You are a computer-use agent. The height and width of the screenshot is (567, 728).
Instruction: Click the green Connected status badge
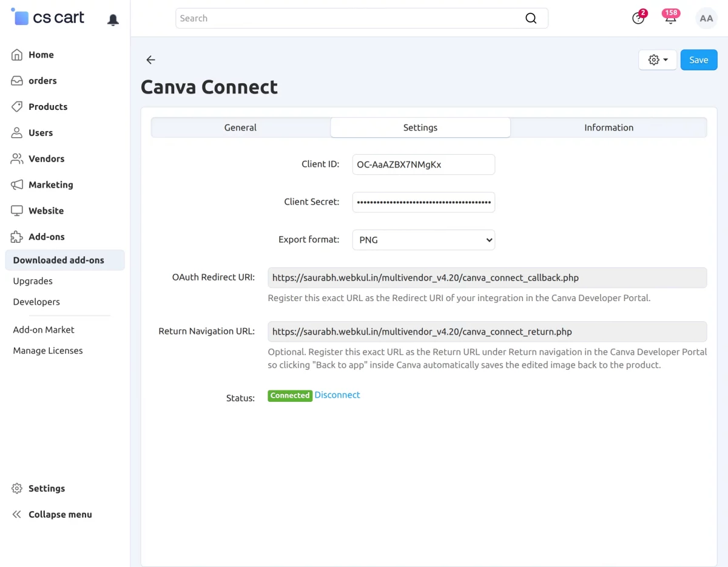click(290, 396)
